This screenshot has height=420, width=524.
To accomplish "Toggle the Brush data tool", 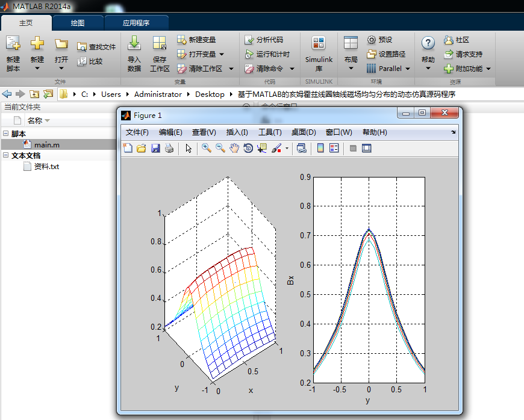I will tap(276, 148).
